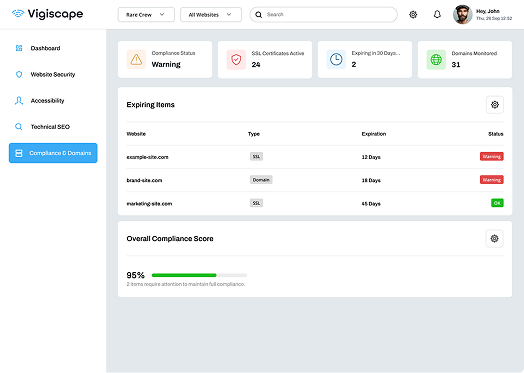Click the Type column header
Image resolution: width=524 pixels, height=373 pixels.
254,134
